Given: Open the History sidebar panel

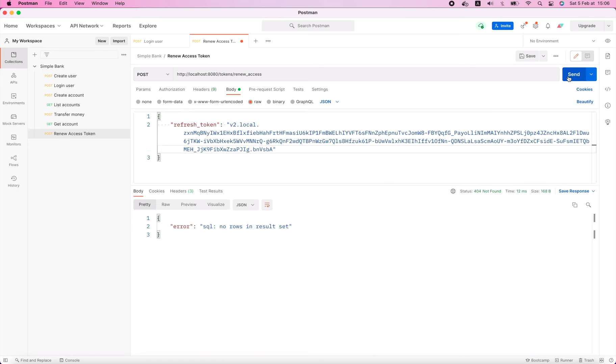Looking at the screenshot, I should coord(14,181).
